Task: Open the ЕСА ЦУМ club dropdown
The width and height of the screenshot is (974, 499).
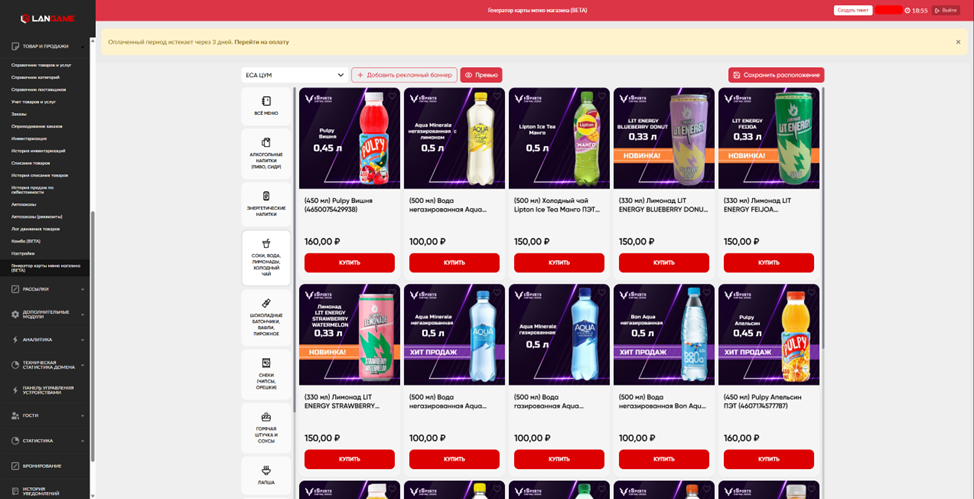Action: tap(294, 75)
